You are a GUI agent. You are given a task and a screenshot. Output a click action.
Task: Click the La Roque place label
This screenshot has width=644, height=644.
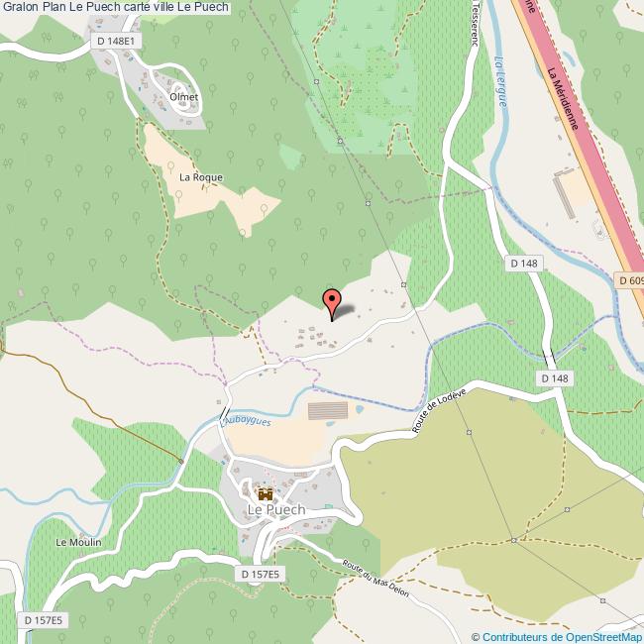[201, 177]
